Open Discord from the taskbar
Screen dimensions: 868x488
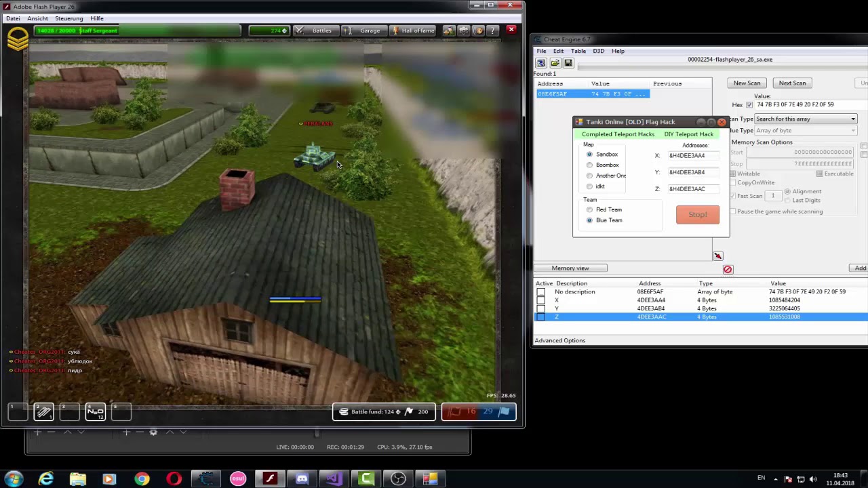302,479
